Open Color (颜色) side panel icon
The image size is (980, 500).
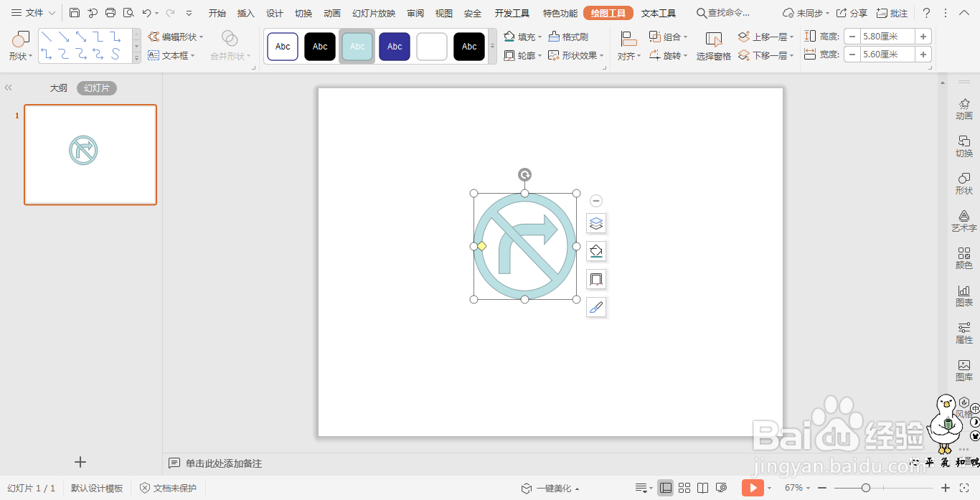964,258
